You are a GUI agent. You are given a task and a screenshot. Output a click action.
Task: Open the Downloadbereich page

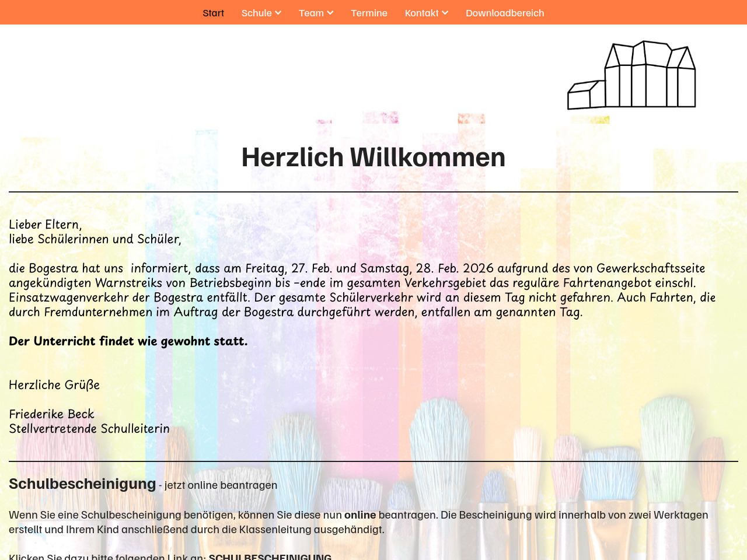505,13
